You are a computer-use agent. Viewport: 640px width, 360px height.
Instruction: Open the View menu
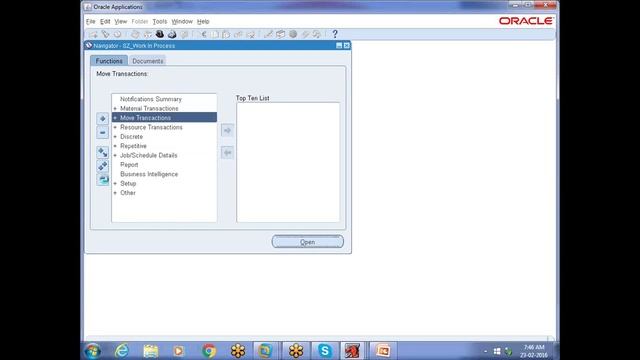[x=120, y=22]
